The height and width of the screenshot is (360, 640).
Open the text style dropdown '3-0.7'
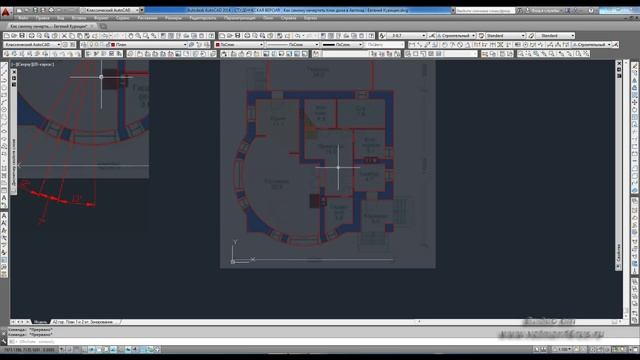pos(406,36)
